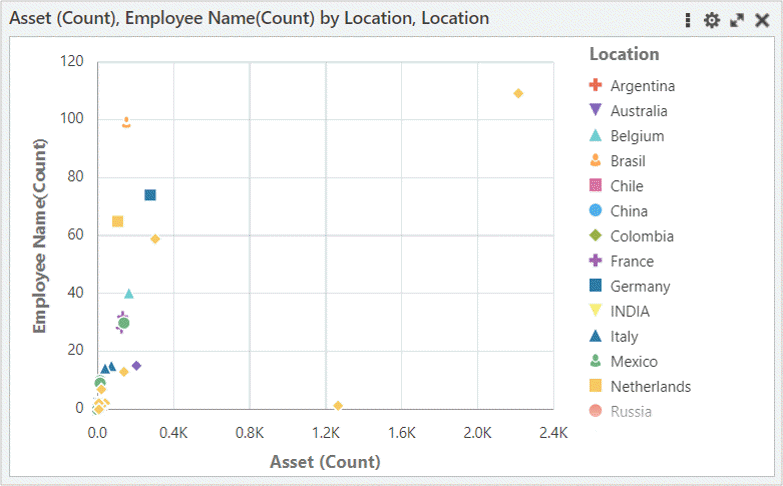Click the 1.2K x-axis label

coord(326,433)
